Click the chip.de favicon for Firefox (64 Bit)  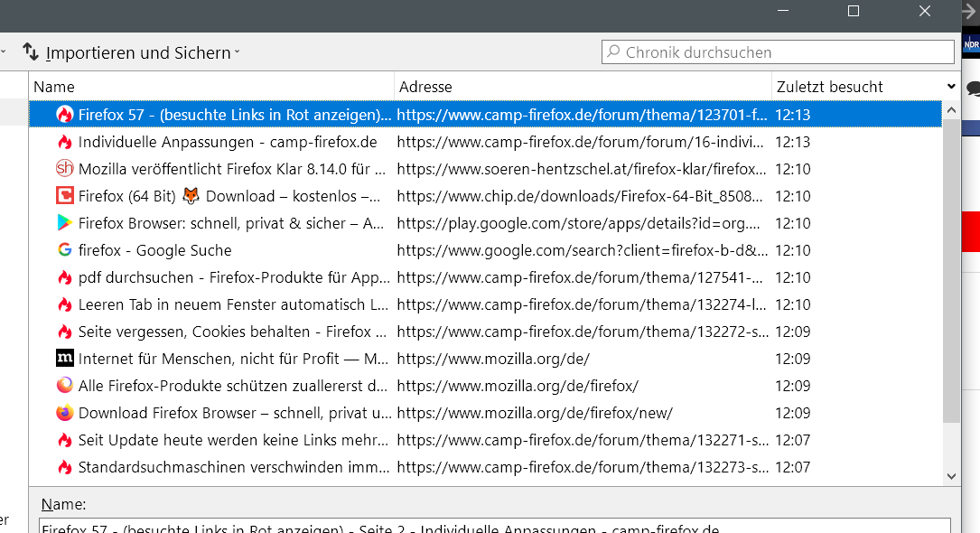pyautogui.click(x=64, y=196)
